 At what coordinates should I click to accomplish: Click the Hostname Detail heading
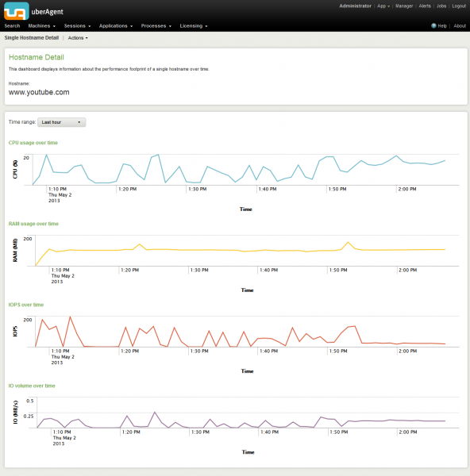pyautogui.click(x=37, y=57)
